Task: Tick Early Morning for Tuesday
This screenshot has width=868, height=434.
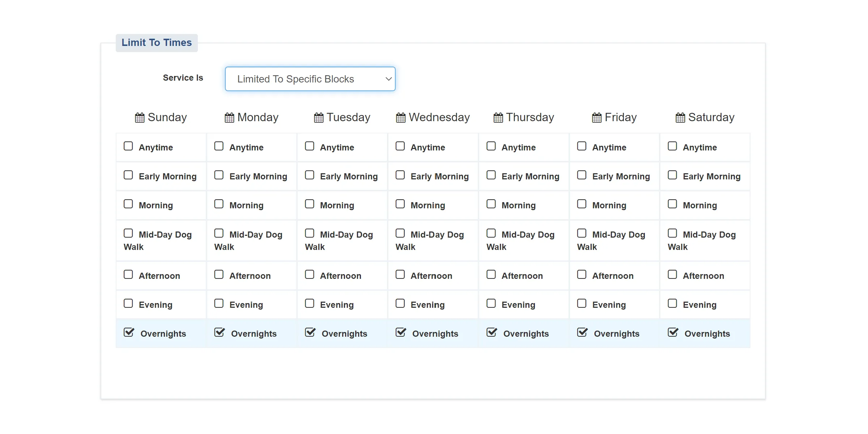Action: 310,175
